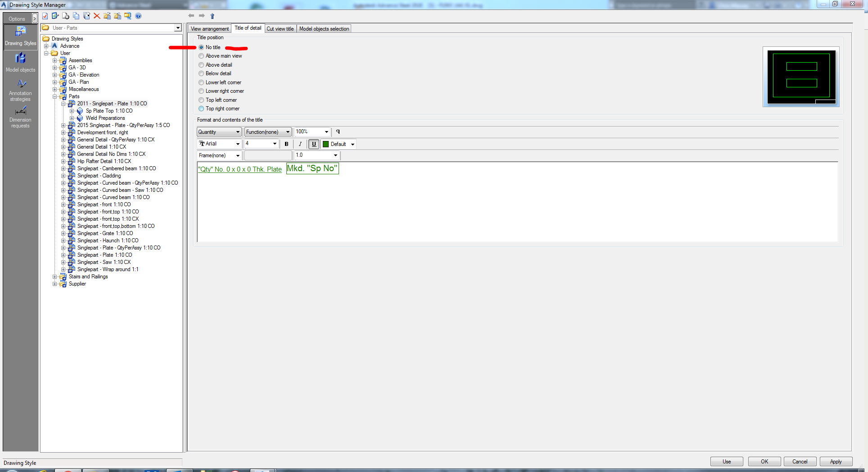Viewport: 868px width, 472px height.
Task: Select the Lower right corner radio option
Action: pyautogui.click(x=201, y=91)
